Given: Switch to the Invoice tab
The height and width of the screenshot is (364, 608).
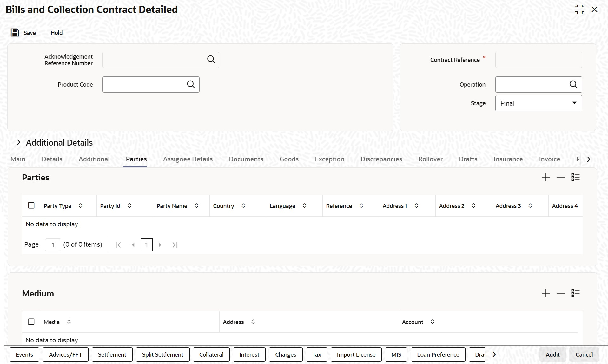Looking at the screenshot, I should pos(550,159).
